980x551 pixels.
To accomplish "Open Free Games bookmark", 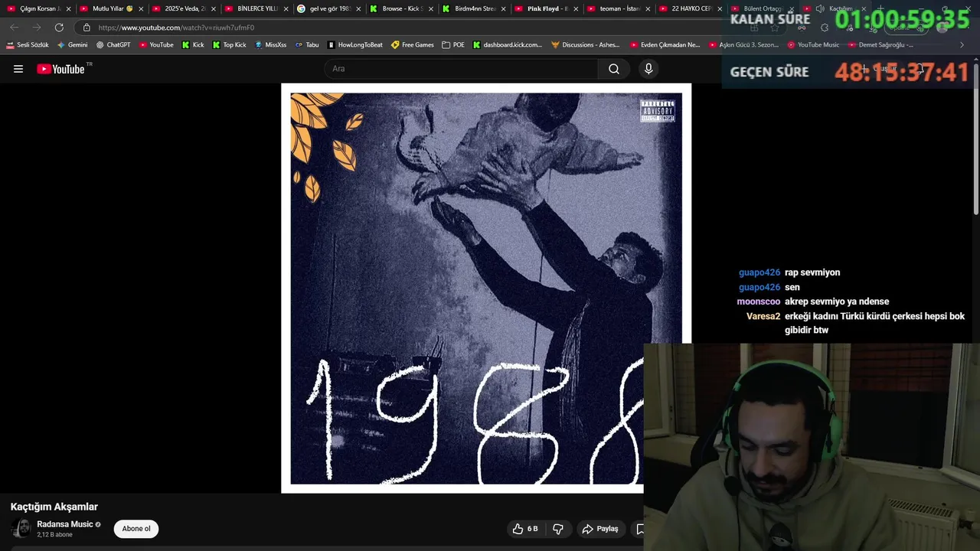I will point(412,45).
